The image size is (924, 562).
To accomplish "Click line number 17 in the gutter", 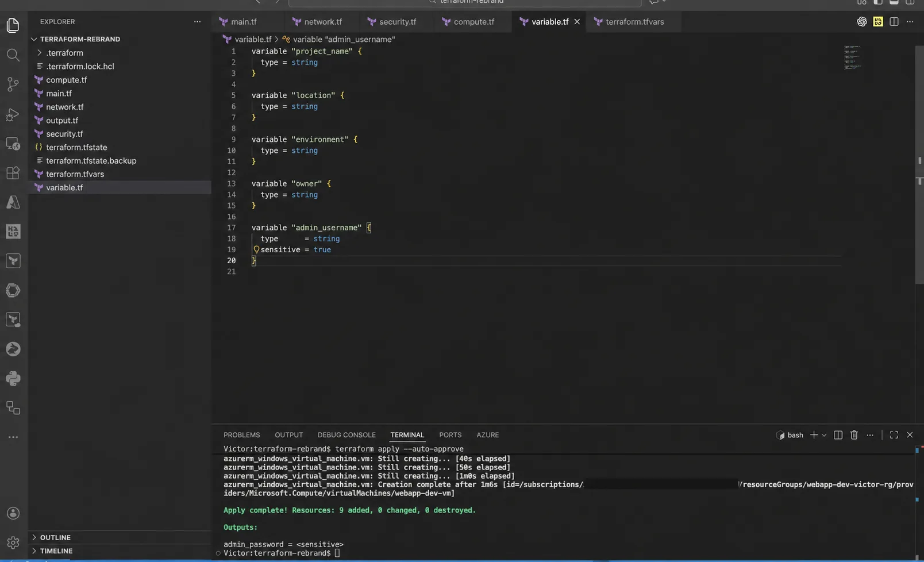I will click(x=231, y=228).
